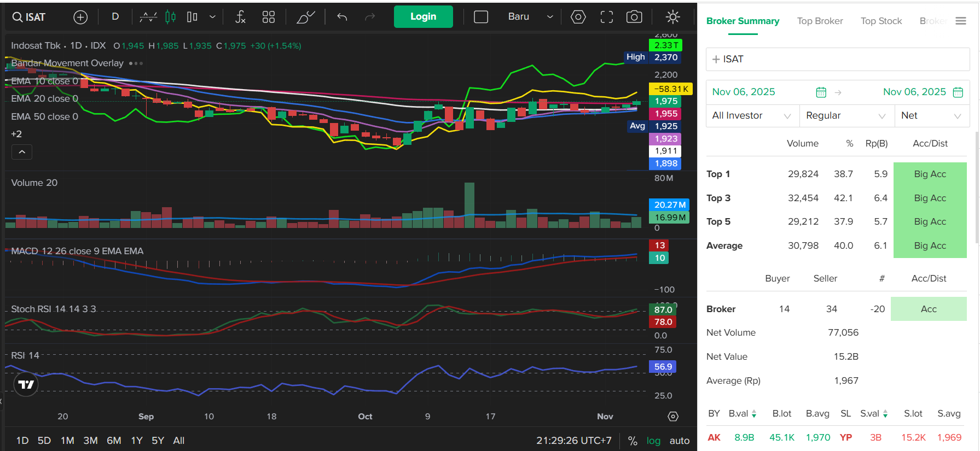Click the undo arrow in toolbar
This screenshot has width=980, height=451.
tap(342, 17)
